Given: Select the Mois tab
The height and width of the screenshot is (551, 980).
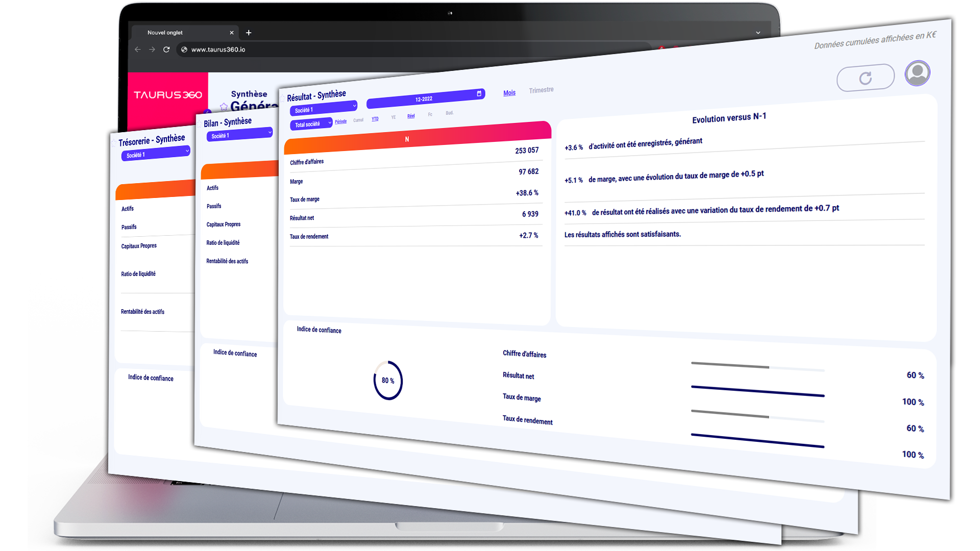Looking at the screenshot, I should [x=509, y=93].
